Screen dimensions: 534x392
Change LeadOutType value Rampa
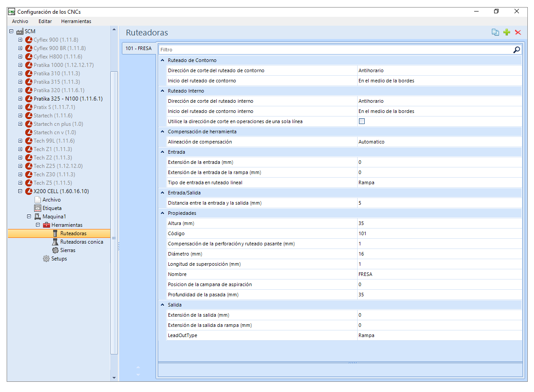click(x=440, y=335)
